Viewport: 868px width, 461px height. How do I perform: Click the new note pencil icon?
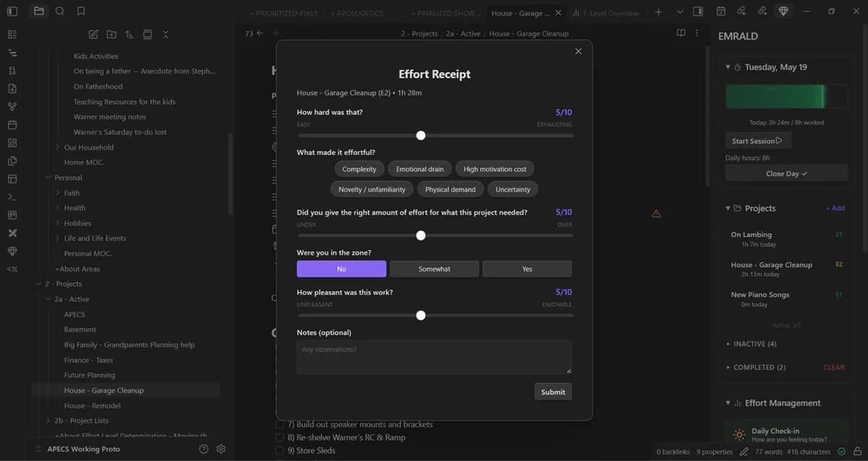coord(93,34)
